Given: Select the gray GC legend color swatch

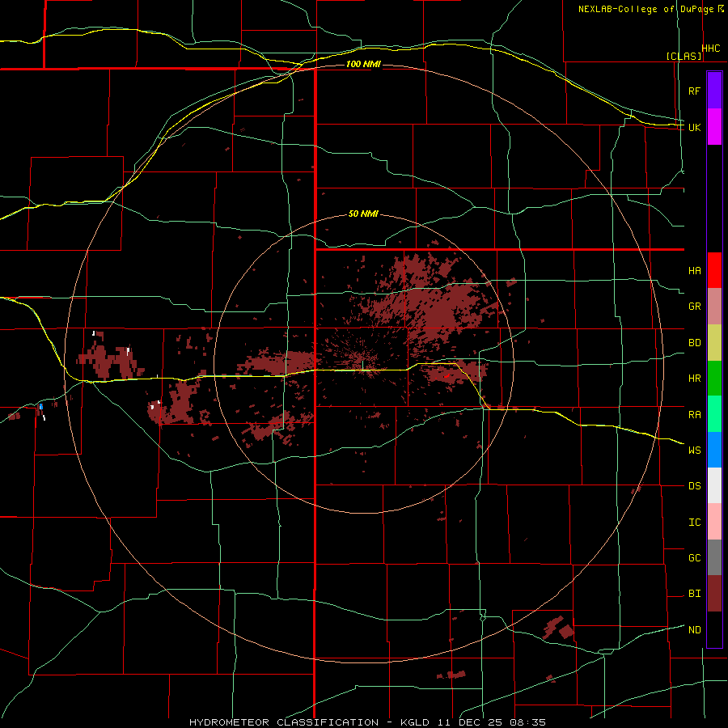Looking at the screenshot, I should pos(714,557).
